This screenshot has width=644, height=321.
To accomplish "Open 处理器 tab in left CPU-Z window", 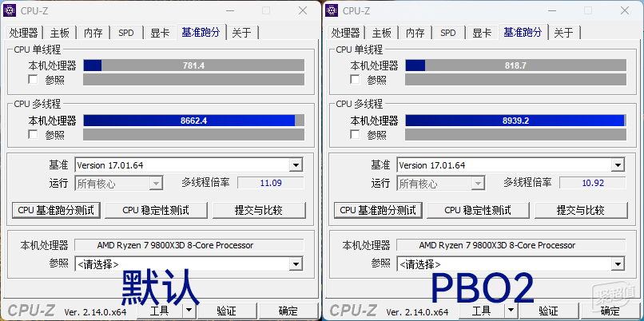I will [x=23, y=33].
